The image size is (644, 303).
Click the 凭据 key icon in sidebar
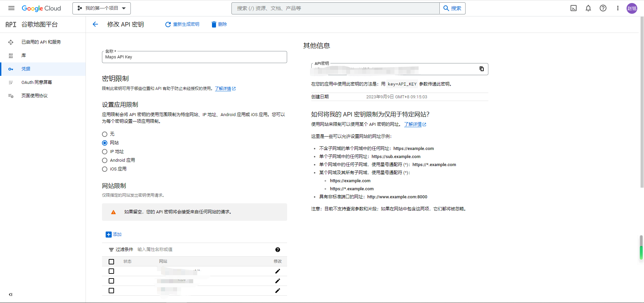coord(11,69)
